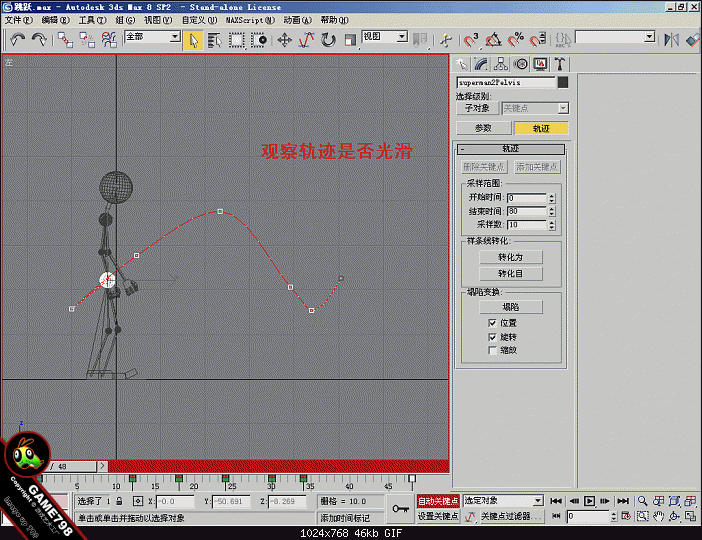Toggle the Percent Snap icon
The width and height of the screenshot is (702, 540).
[515, 40]
